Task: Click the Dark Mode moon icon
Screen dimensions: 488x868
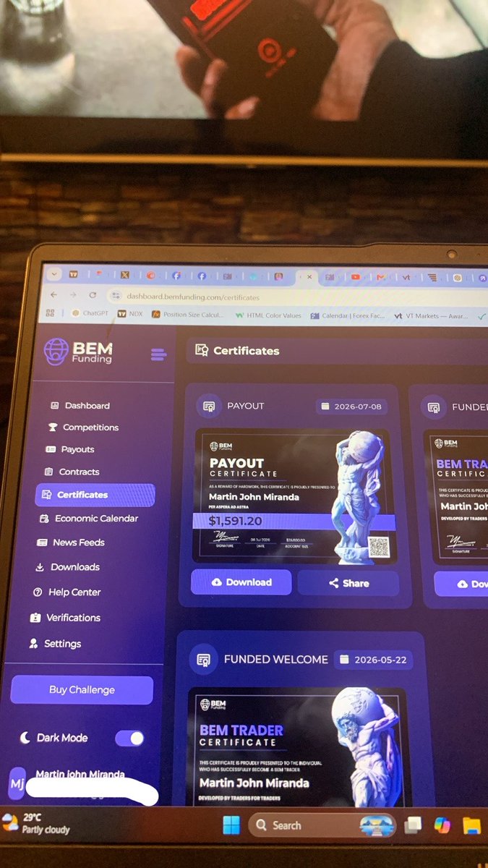Action: click(x=25, y=738)
